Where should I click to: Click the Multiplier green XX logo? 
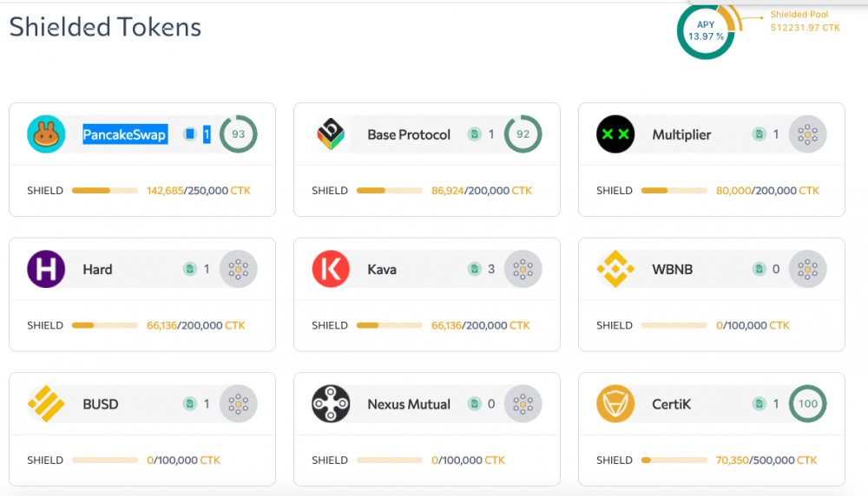(615, 134)
